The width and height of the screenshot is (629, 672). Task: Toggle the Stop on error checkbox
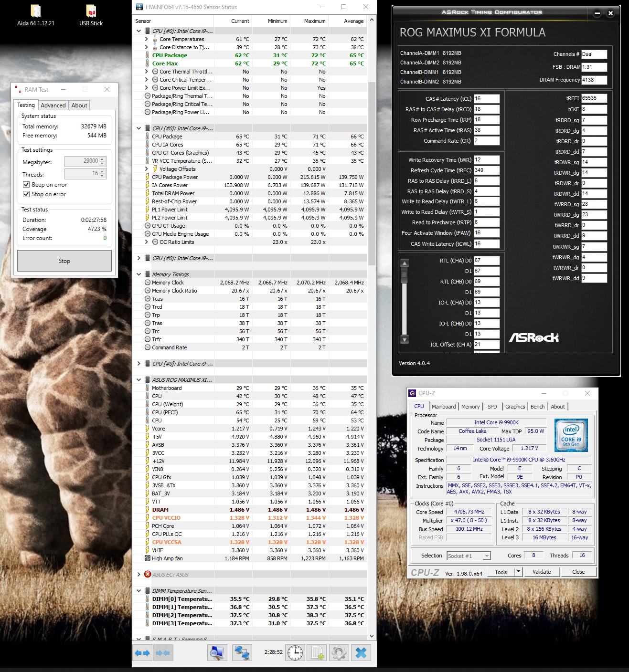[26, 194]
